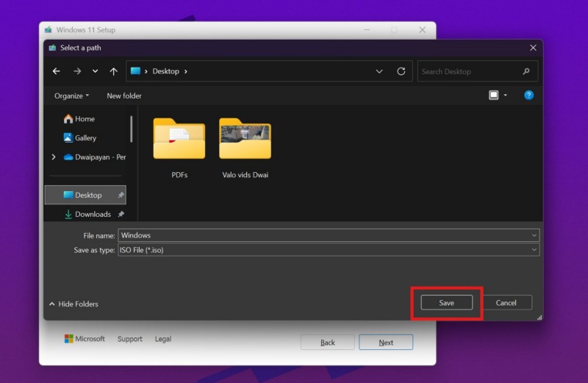
Task: Click the Forward navigation arrow
Action: point(76,71)
